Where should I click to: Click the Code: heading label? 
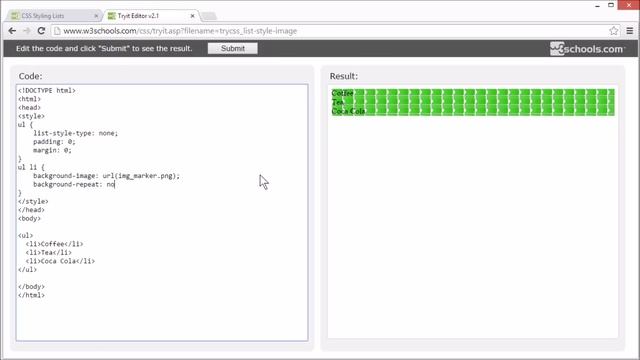pyautogui.click(x=30, y=76)
